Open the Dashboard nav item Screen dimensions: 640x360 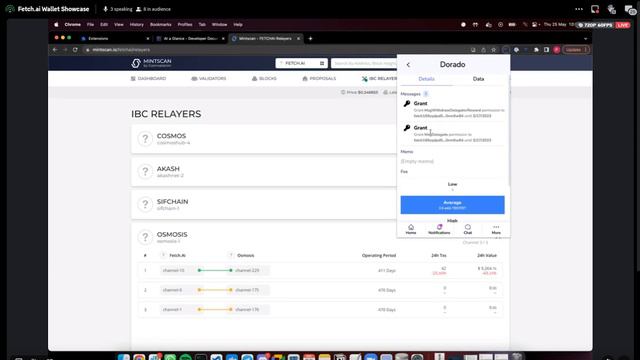148,78
